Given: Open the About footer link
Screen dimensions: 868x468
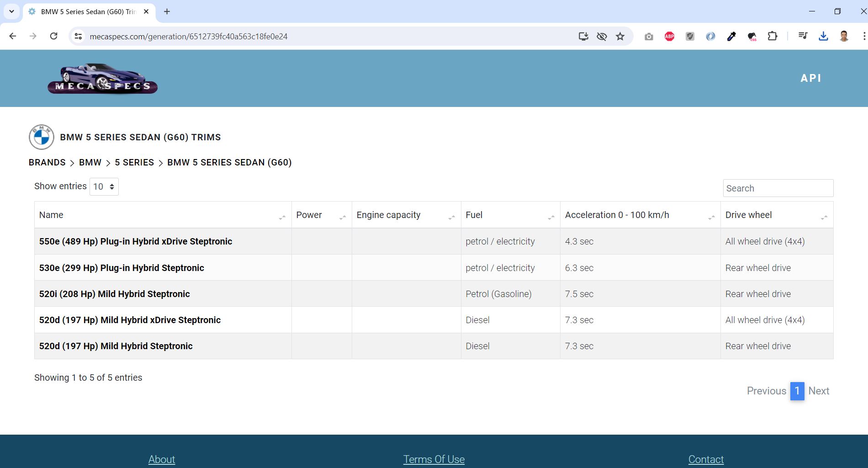Looking at the screenshot, I should pos(162,459).
